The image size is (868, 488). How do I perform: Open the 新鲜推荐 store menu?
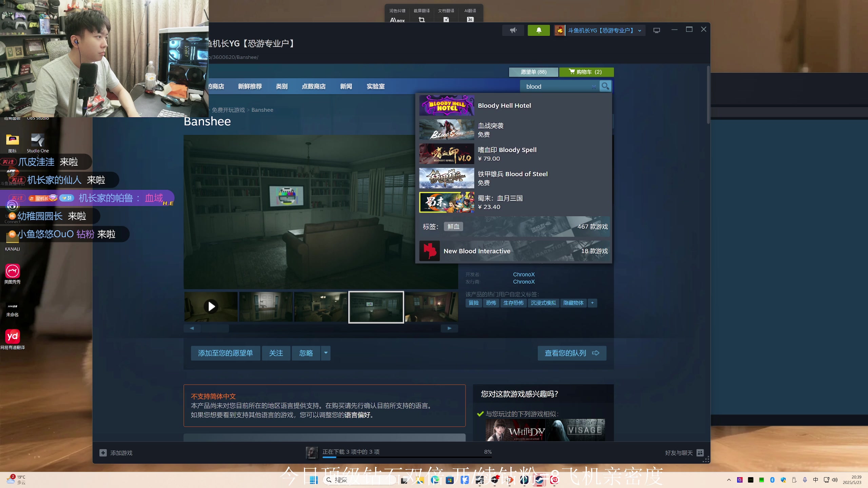[x=250, y=86]
